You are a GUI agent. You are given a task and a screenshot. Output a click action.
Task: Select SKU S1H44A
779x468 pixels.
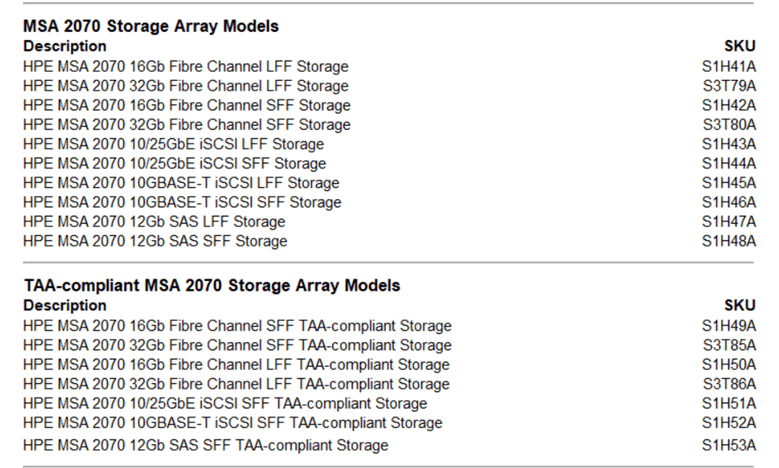tap(729, 163)
